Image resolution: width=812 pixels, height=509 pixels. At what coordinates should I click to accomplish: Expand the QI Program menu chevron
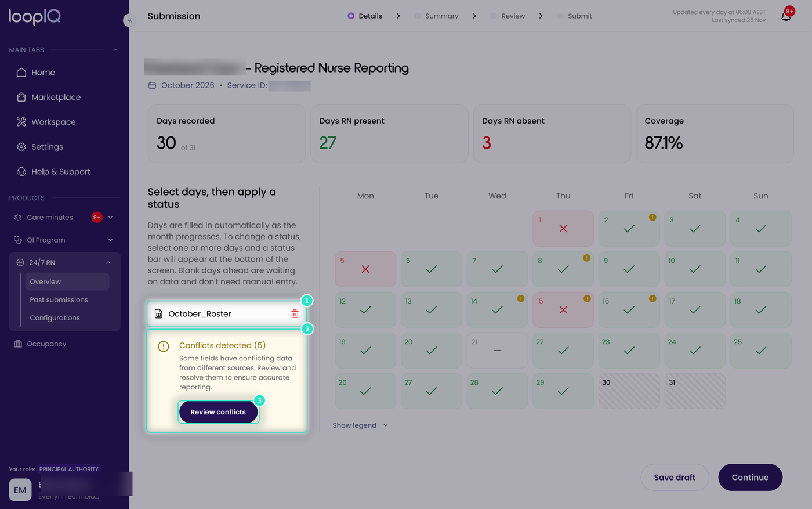pos(111,240)
